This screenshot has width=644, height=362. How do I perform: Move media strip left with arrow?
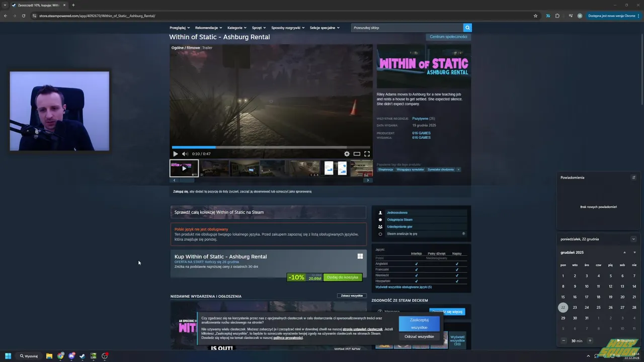pyautogui.click(x=174, y=180)
